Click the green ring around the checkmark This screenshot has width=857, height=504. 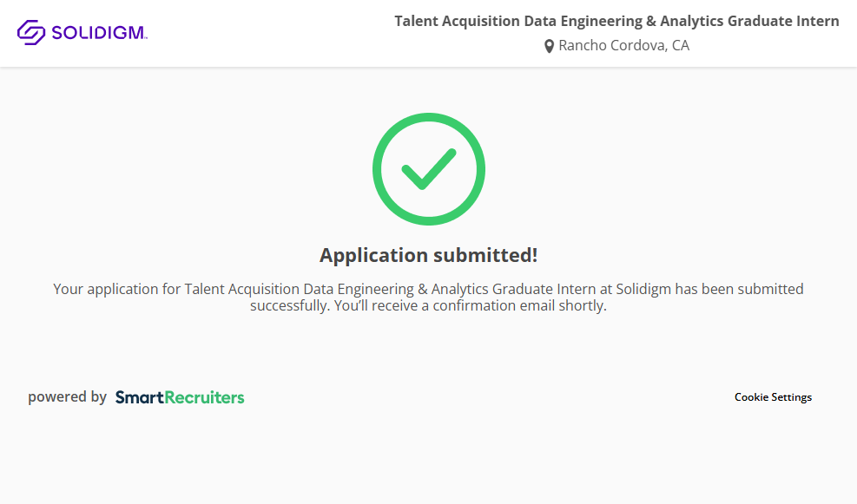(x=379, y=169)
